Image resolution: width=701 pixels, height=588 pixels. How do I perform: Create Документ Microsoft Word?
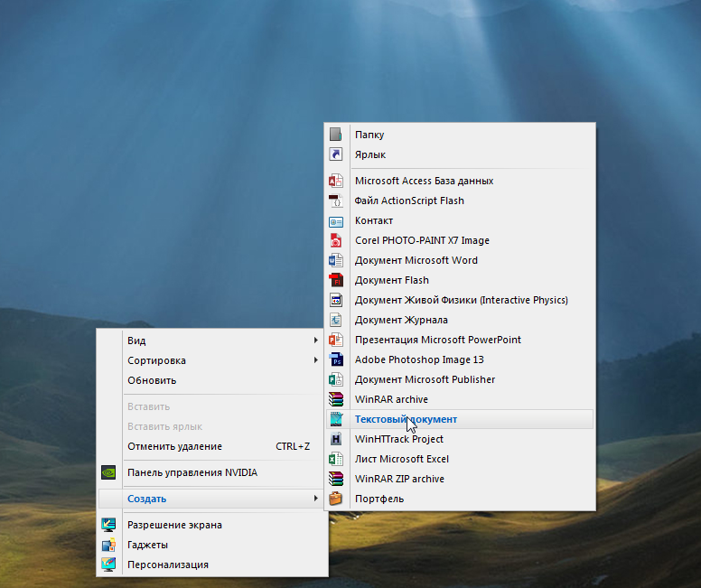coord(460,260)
